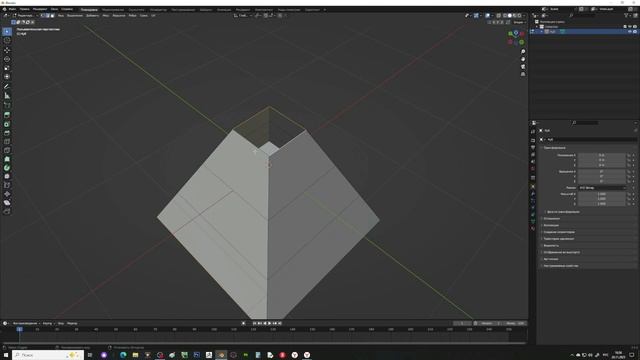This screenshot has height=360, width=640.
Task: Select the Scale tool
Action: click(7, 68)
